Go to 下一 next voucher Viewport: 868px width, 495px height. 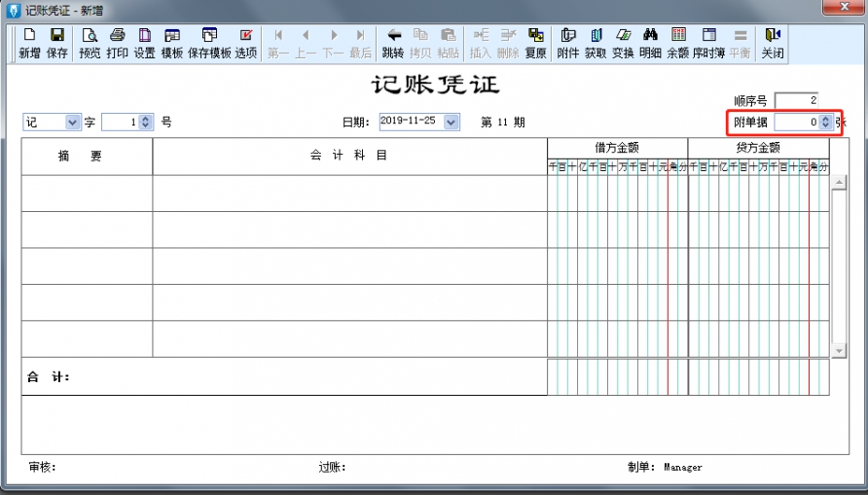[333, 43]
